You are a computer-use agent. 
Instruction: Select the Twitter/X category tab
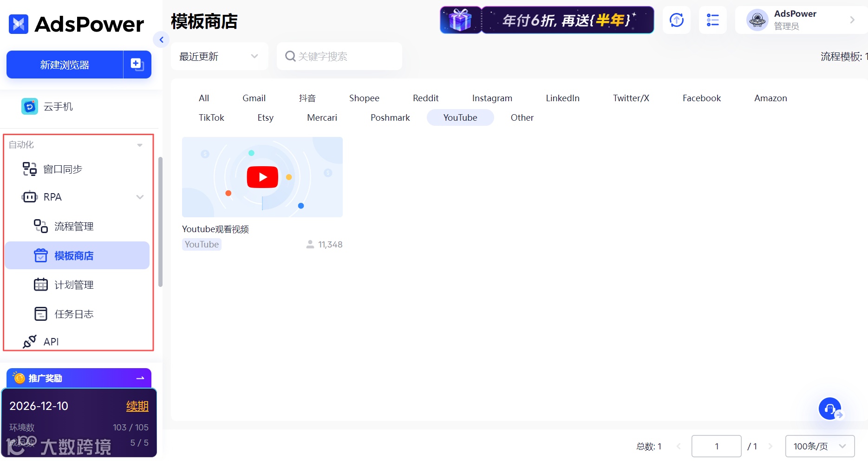click(631, 98)
